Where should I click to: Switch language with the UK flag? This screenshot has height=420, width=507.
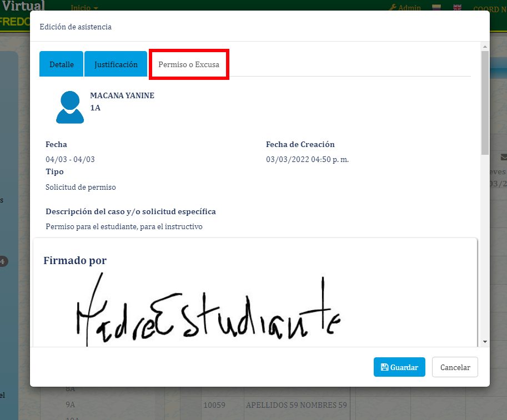point(457,7)
